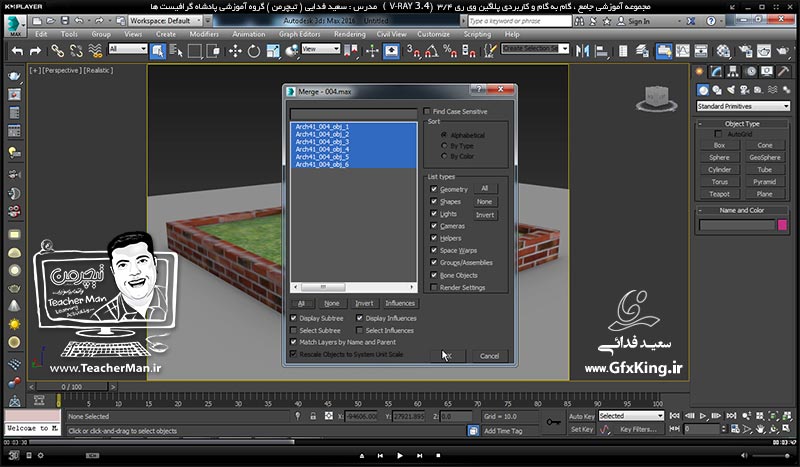Click the KMPlayer play button
Image resolution: width=800 pixels, height=467 pixels.
pos(399,455)
